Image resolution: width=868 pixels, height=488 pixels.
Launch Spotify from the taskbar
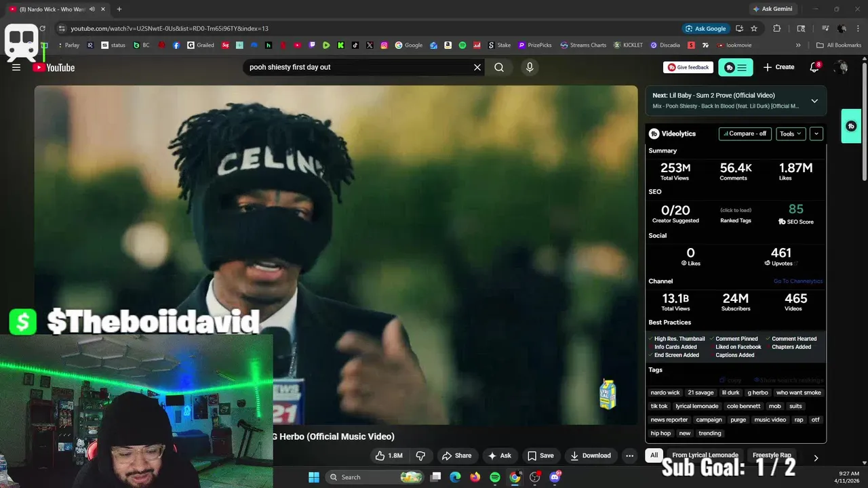coord(495,477)
